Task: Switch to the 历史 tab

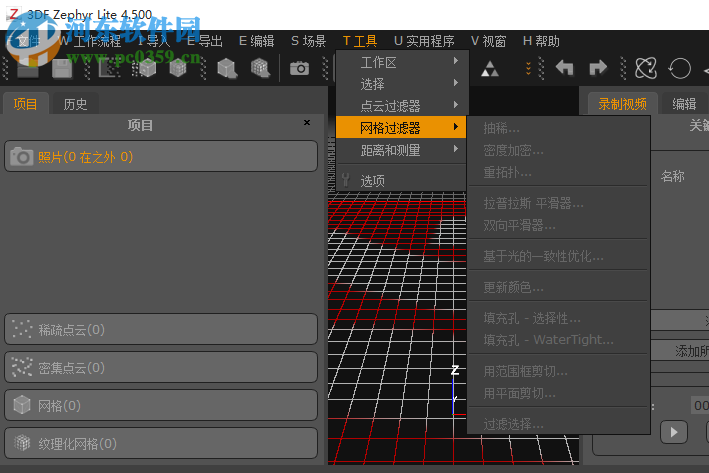Action: click(75, 104)
